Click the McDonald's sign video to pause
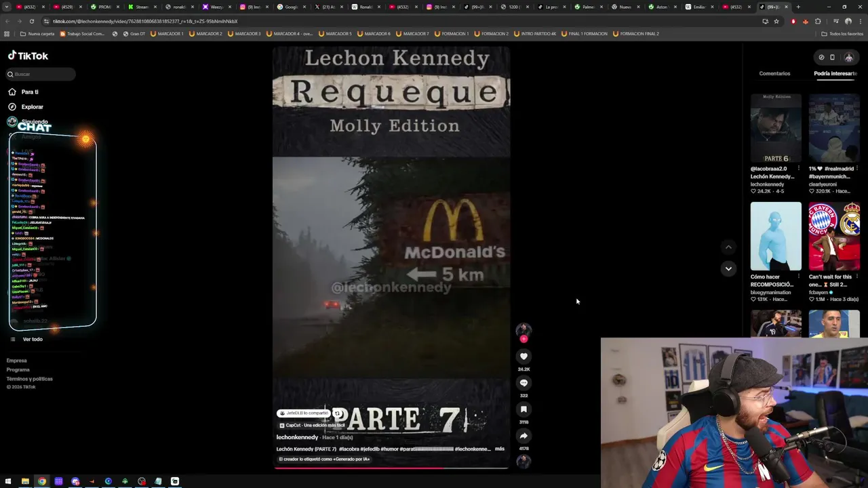This screenshot has width=868, height=488. point(391,267)
